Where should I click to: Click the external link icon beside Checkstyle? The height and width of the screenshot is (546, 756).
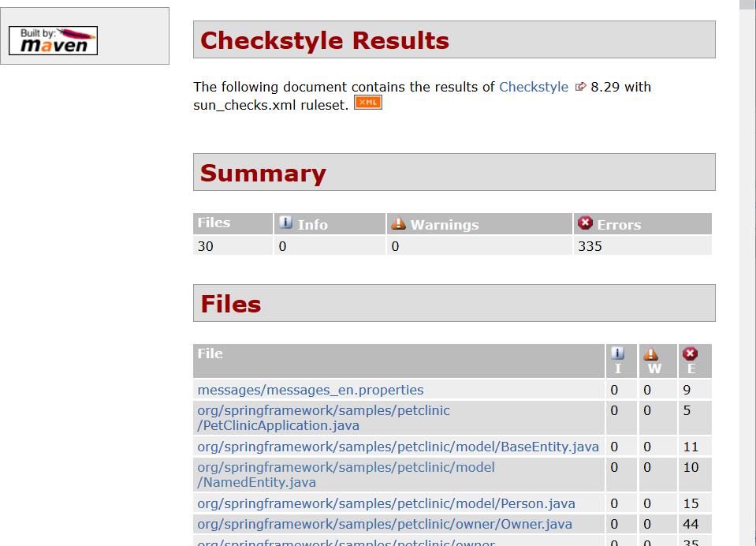click(581, 87)
